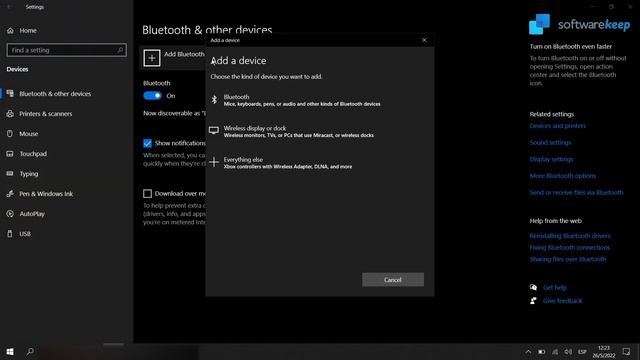Click the USB drive icon

click(x=10, y=233)
